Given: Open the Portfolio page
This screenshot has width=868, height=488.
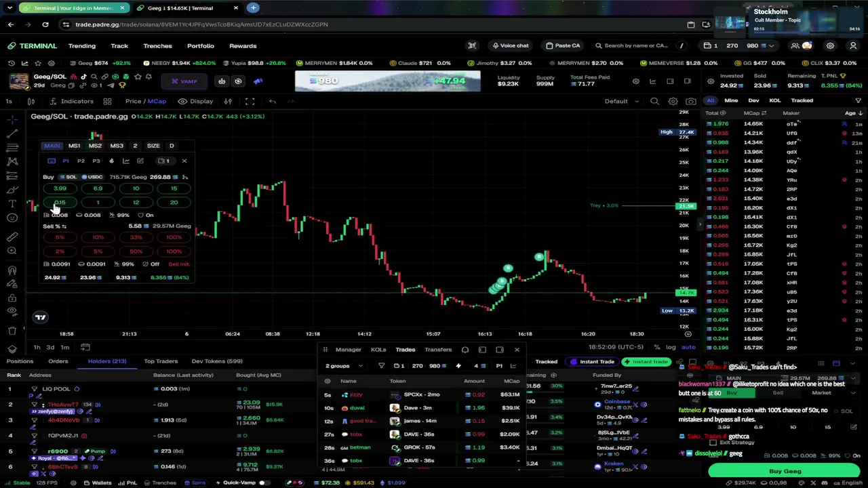Looking at the screenshot, I should [x=200, y=46].
